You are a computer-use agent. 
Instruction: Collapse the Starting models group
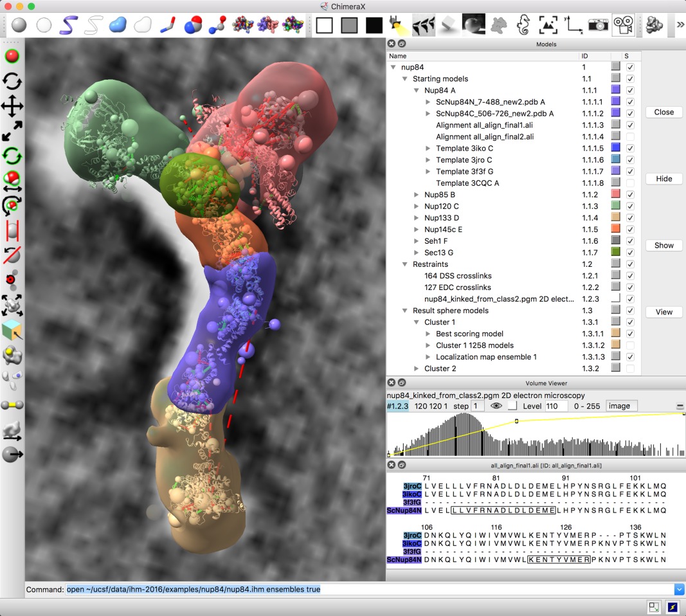coord(404,78)
